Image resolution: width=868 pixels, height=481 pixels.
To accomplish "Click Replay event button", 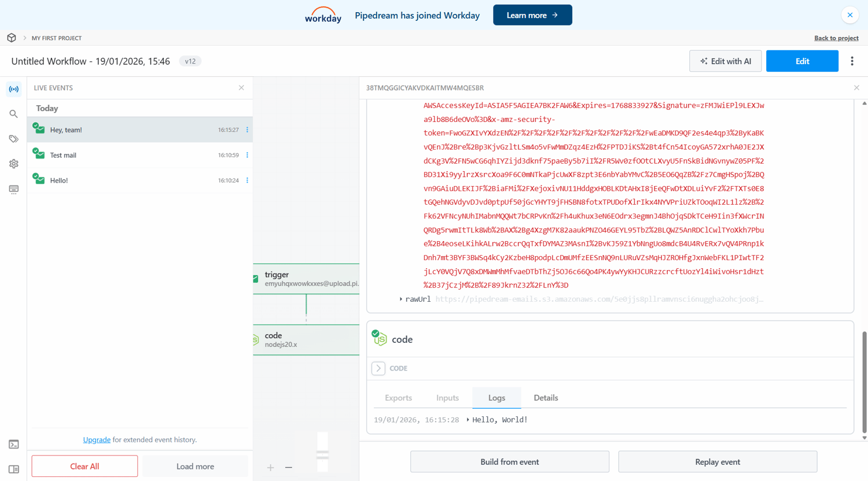I will tap(718, 462).
